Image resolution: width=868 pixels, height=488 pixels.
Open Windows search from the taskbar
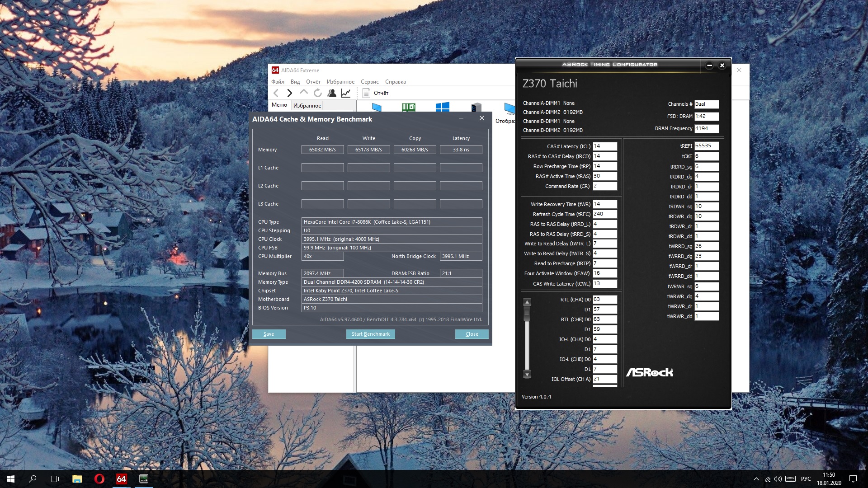click(x=33, y=479)
